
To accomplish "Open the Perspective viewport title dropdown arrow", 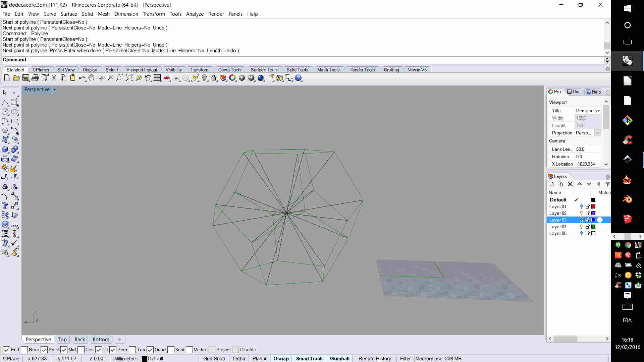I will click(54, 89).
